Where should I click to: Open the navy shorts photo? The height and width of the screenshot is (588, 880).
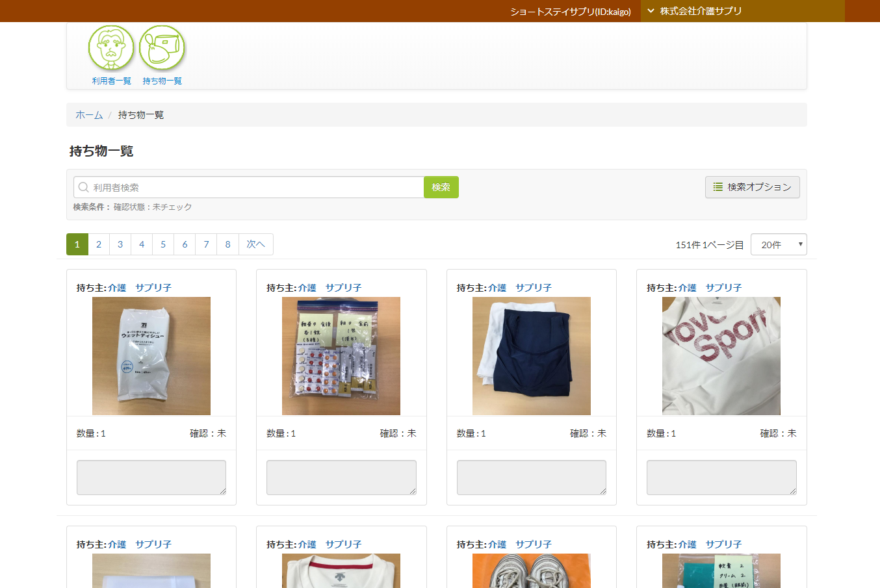pyautogui.click(x=531, y=356)
